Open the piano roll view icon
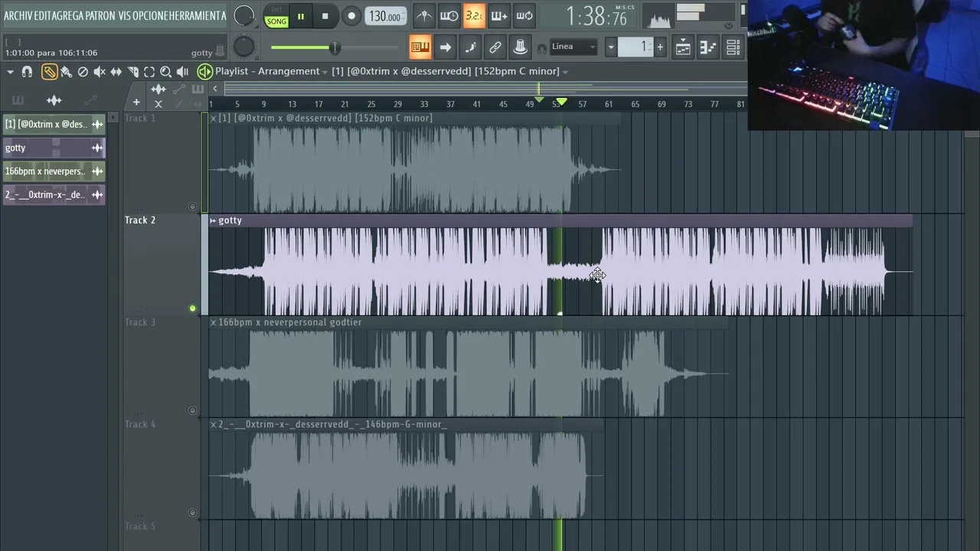This screenshot has height=551, width=980. [708, 47]
